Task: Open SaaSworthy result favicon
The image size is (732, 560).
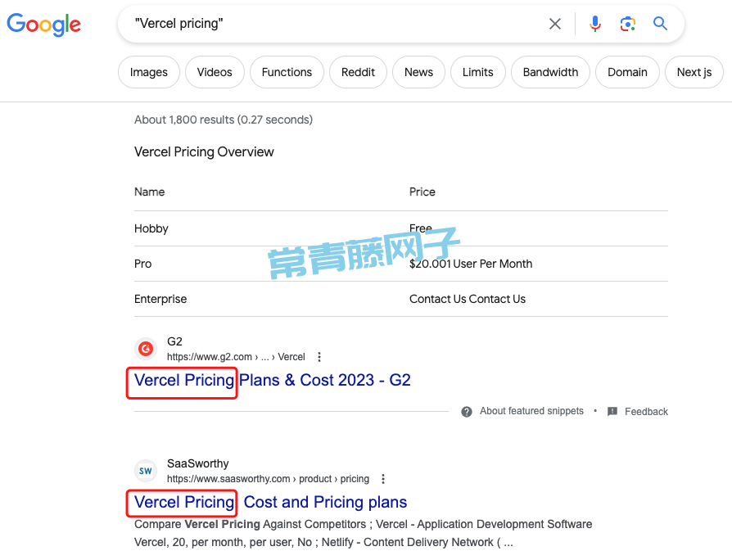Action: pos(146,471)
